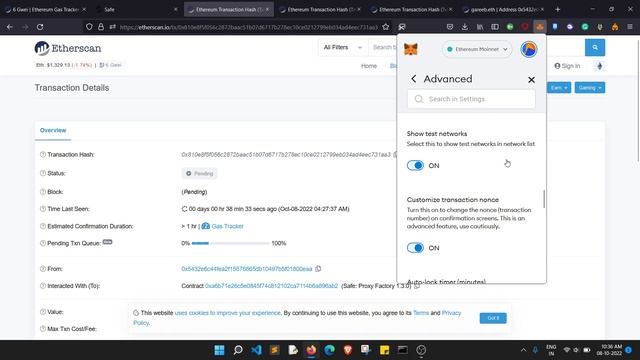Open the All Filters dropdown
640x360 pixels.
pos(342,48)
